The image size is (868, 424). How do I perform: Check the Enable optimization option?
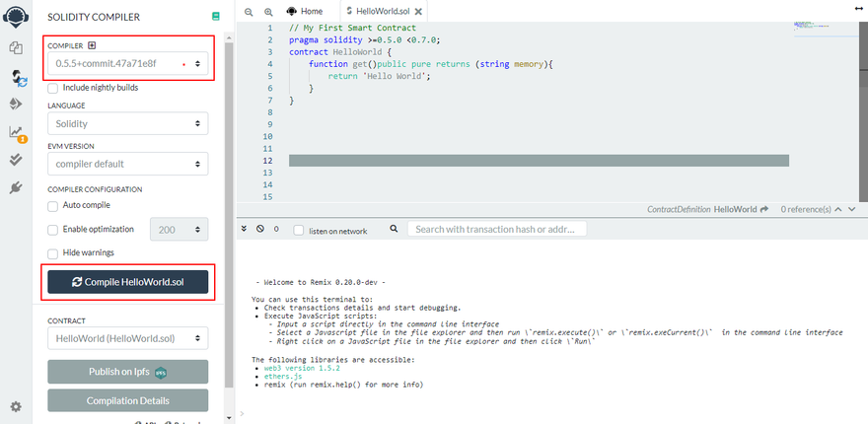click(x=53, y=229)
